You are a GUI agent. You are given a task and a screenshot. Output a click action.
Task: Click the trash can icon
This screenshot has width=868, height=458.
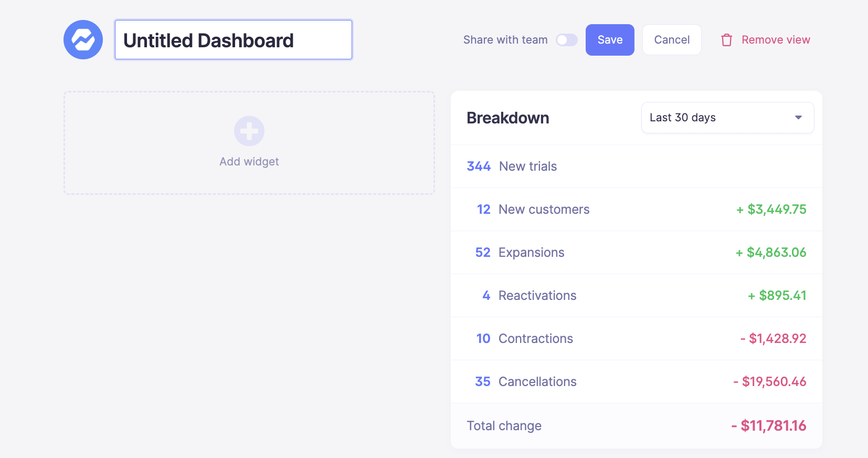(x=726, y=40)
